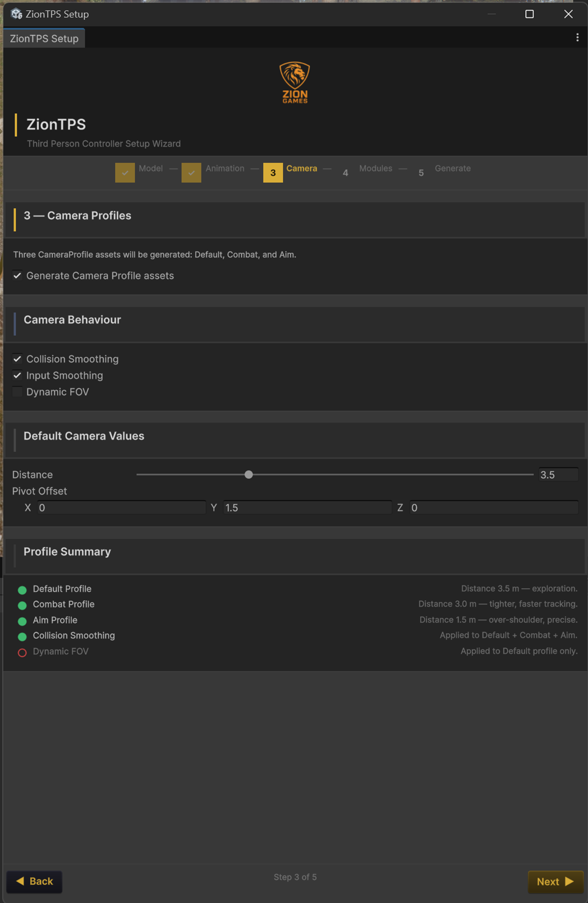
Task: Maximize the ZionTPS Setup window
Action: pos(529,14)
